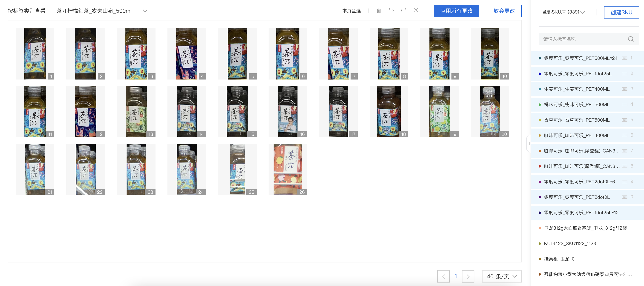Screen dimensions: 644x286
Task: Open the 40 条/页 page size dropdown
Action: tap(501, 276)
